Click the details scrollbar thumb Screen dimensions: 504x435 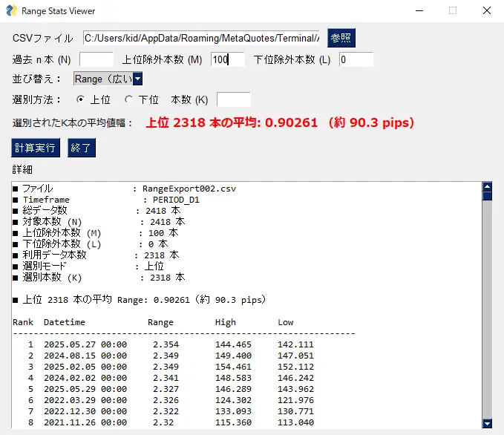click(x=487, y=196)
